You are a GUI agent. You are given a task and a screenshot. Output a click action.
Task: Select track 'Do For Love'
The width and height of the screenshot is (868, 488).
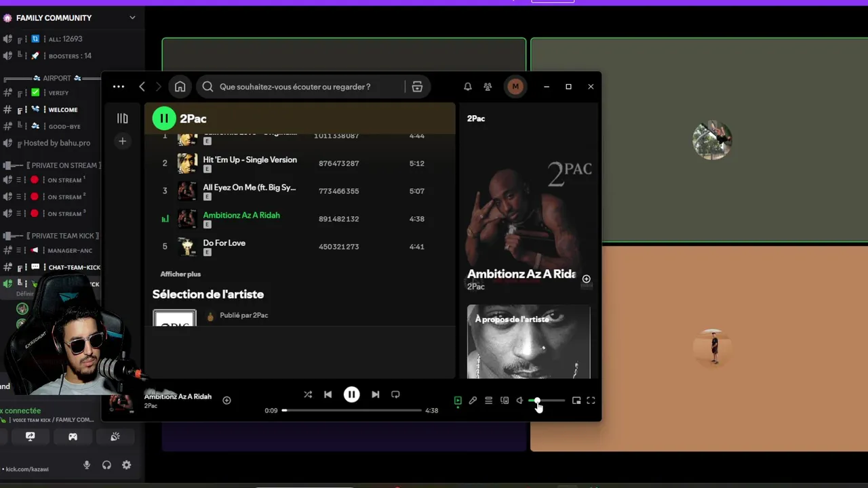point(224,243)
